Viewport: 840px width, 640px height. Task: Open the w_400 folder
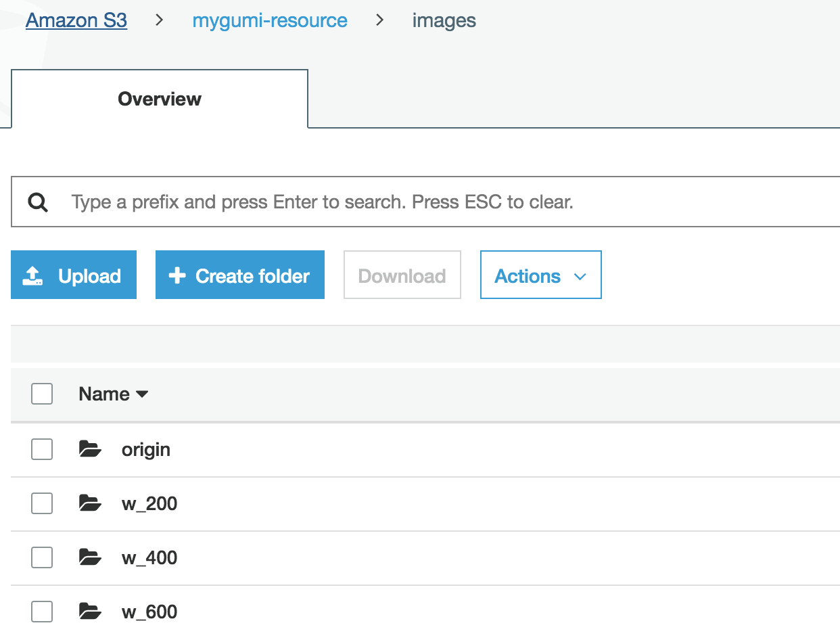point(149,558)
